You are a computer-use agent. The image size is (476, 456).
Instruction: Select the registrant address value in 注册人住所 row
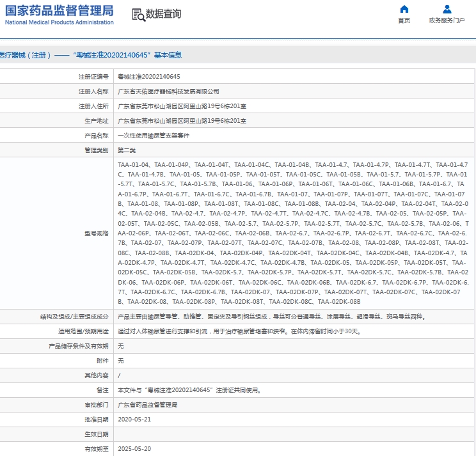[x=182, y=106]
